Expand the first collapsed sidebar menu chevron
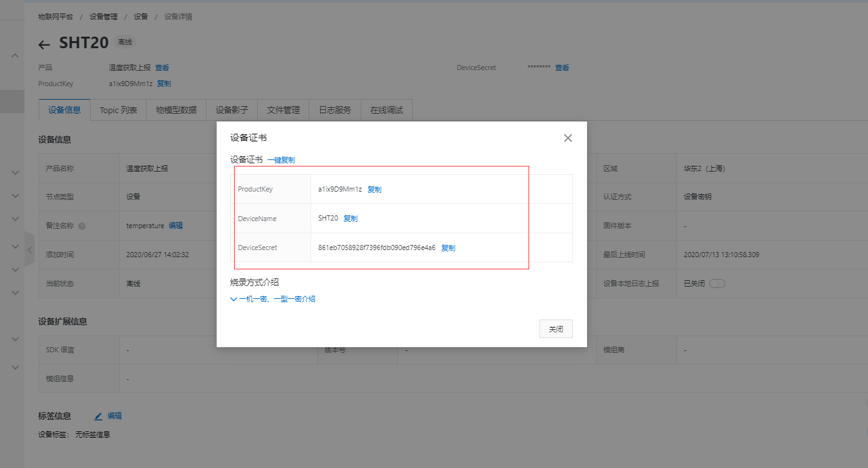Viewport: 868px width, 468px height. tap(14, 172)
